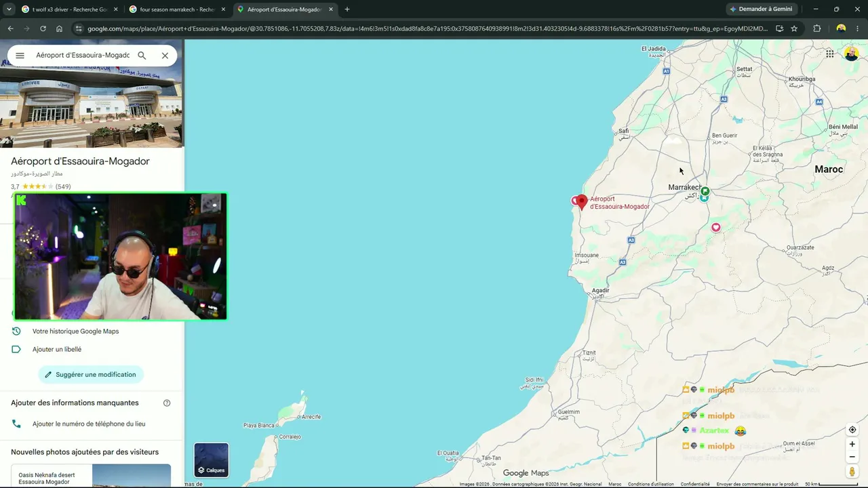This screenshot has height=488, width=868.
Task: Open the Chrome profile avatar
Action: tap(841, 28)
